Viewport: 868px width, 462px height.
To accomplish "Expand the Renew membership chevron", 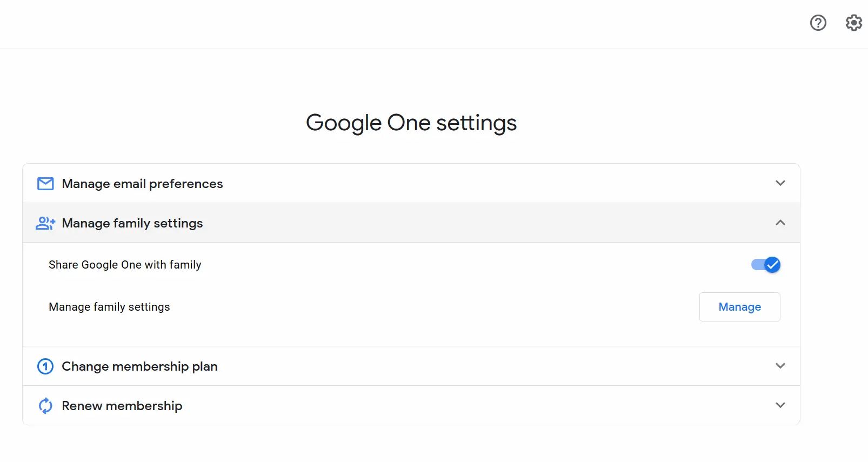I will tap(780, 405).
